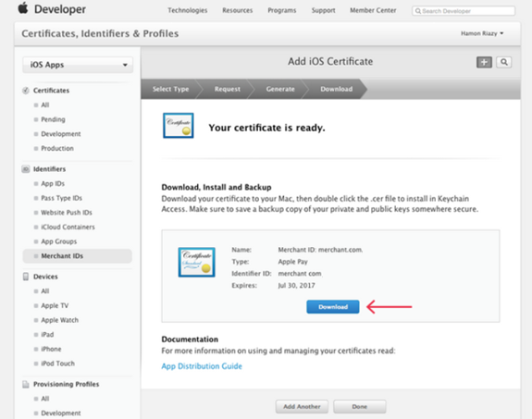The width and height of the screenshot is (532, 419).
Task: Click the Devices section phone icon
Action: 26,277
